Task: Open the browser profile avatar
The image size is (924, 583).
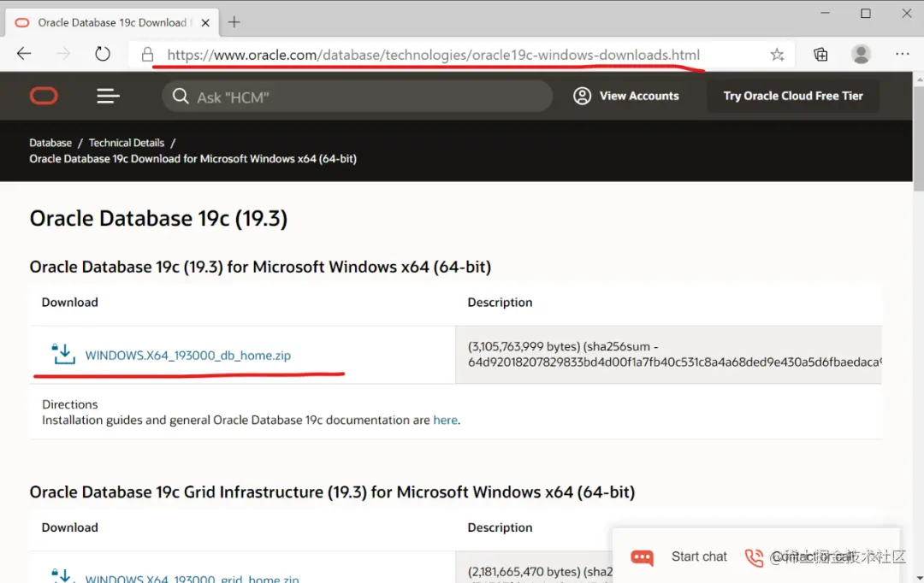Action: click(x=861, y=54)
